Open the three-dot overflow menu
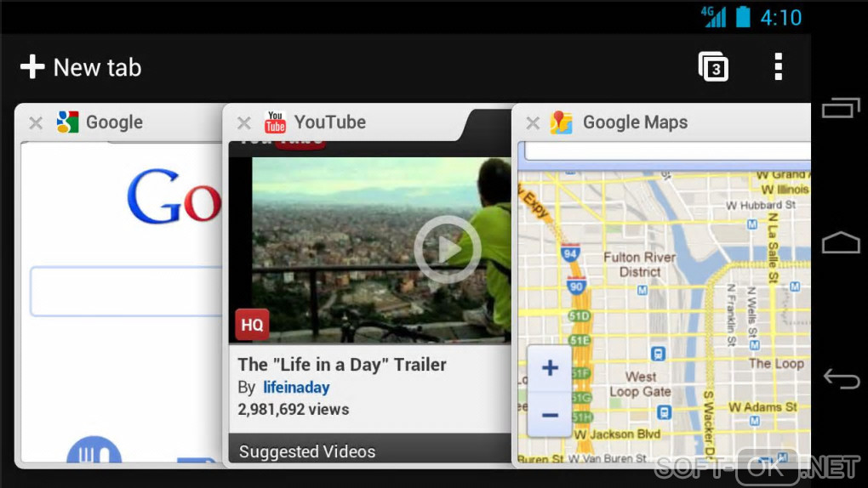This screenshot has width=868, height=488. click(779, 67)
